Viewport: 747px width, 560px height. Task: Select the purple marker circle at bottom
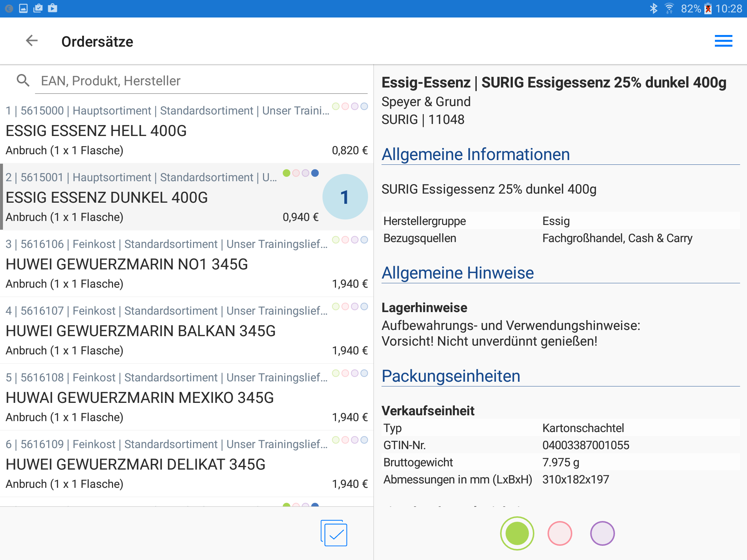click(602, 533)
